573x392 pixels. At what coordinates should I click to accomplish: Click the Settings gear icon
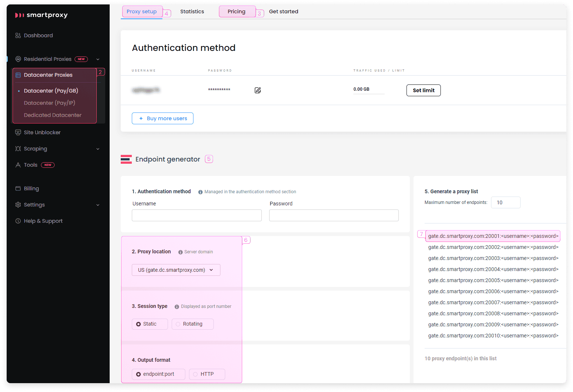[x=18, y=205]
